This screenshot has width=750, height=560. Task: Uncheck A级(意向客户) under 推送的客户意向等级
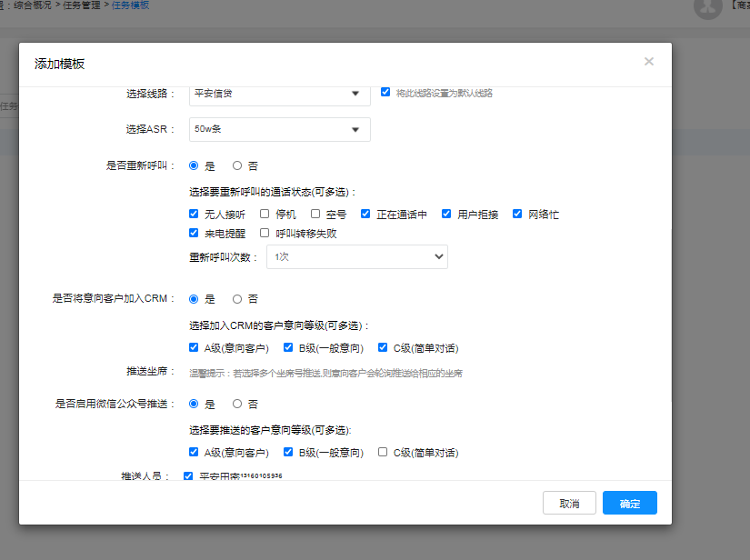(194, 452)
